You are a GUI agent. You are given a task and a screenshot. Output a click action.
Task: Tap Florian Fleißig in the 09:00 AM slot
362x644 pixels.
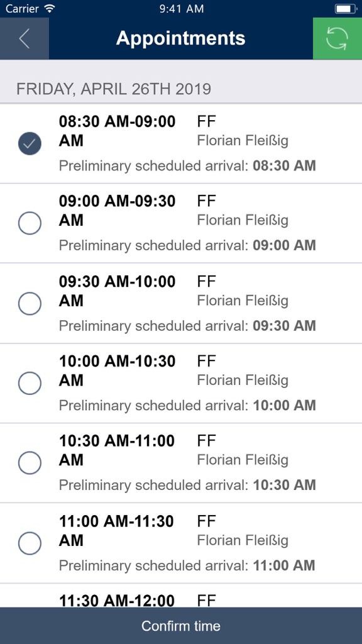click(243, 220)
